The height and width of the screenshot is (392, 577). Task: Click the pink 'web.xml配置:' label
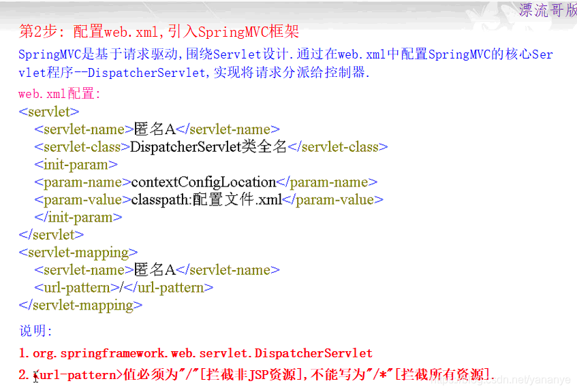[x=59, y=94]
